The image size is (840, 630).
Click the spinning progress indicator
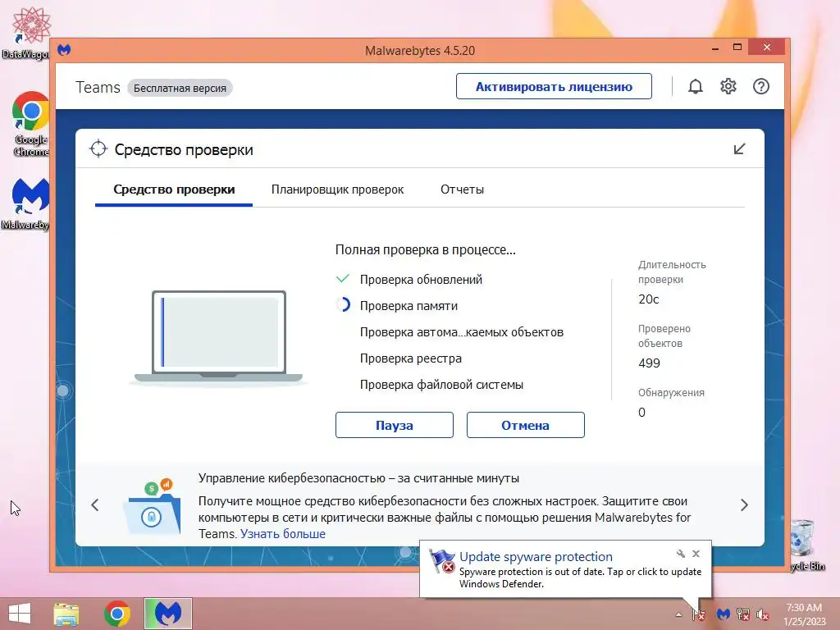click(343, 305)
